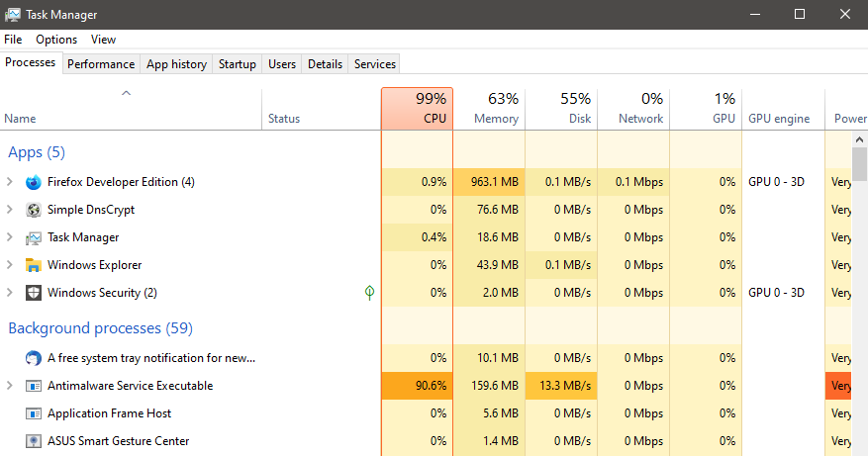The image size is (868, 456).
Task: Open the Options menu
Action: (56, 40)
